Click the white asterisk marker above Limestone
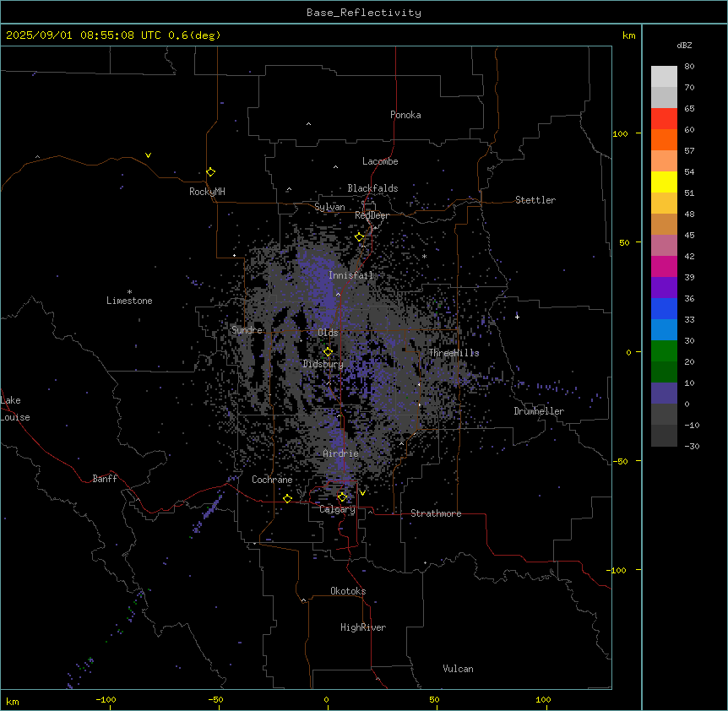This screenshot has height=711, width=728. (x=129, y=292)
